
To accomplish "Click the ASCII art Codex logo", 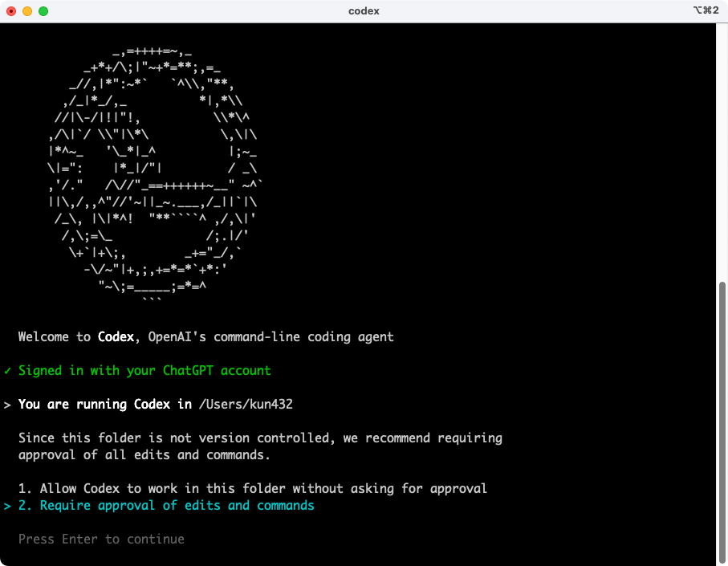I will pyautogui.click(x=155, y=175).
